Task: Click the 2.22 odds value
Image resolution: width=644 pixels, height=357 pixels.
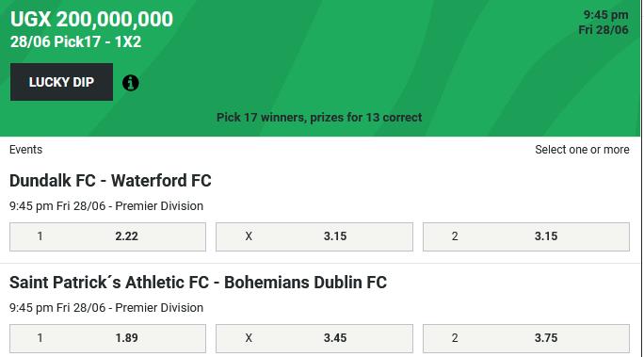Action: [x=126, y=236]
